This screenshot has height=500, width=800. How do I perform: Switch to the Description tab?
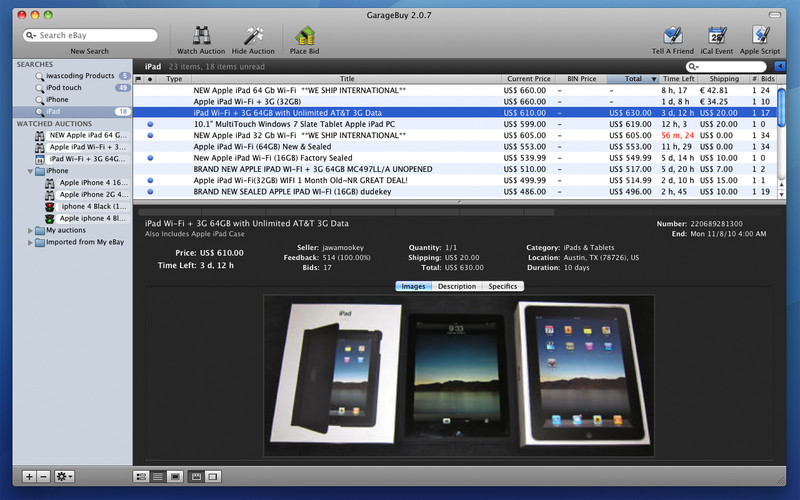point(457,286)
